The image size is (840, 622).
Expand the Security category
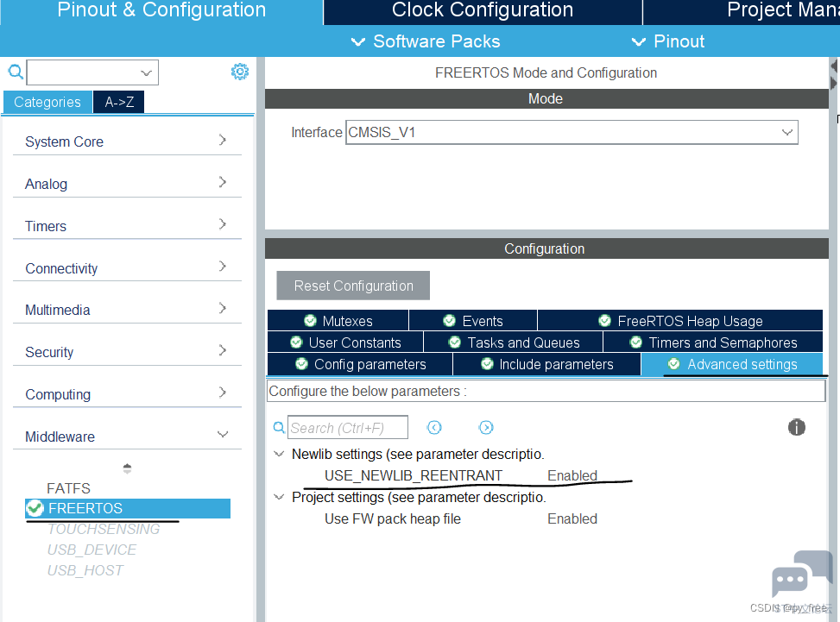pos(127,352)
